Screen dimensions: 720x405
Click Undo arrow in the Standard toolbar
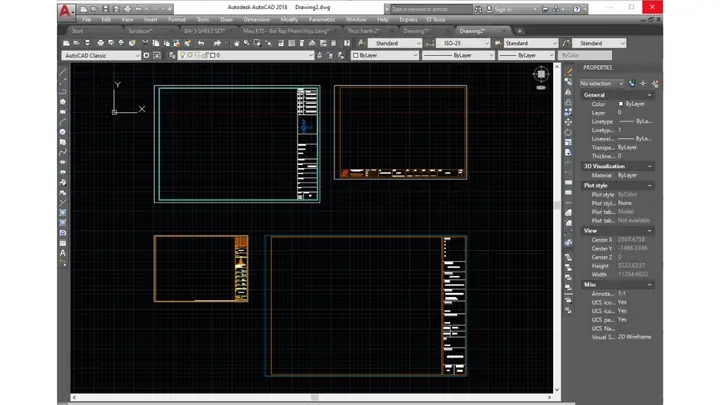[x=201, y=43]
